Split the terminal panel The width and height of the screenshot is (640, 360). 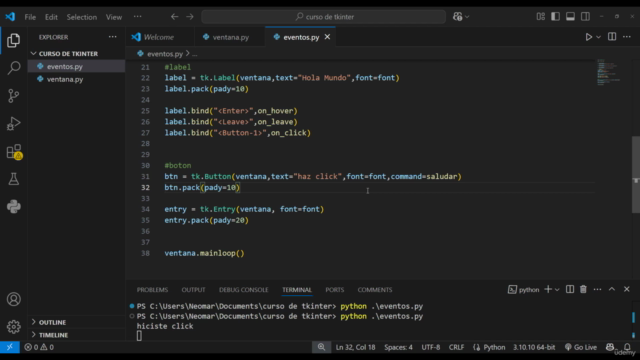click(x=570, y=289)
